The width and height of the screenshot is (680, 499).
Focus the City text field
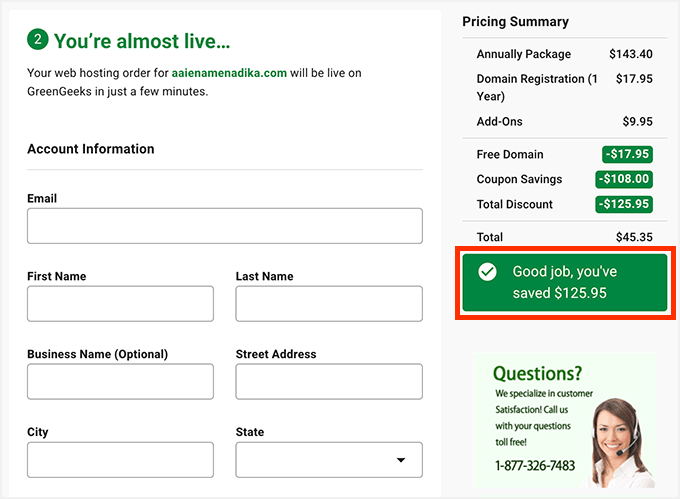[120, 460]
